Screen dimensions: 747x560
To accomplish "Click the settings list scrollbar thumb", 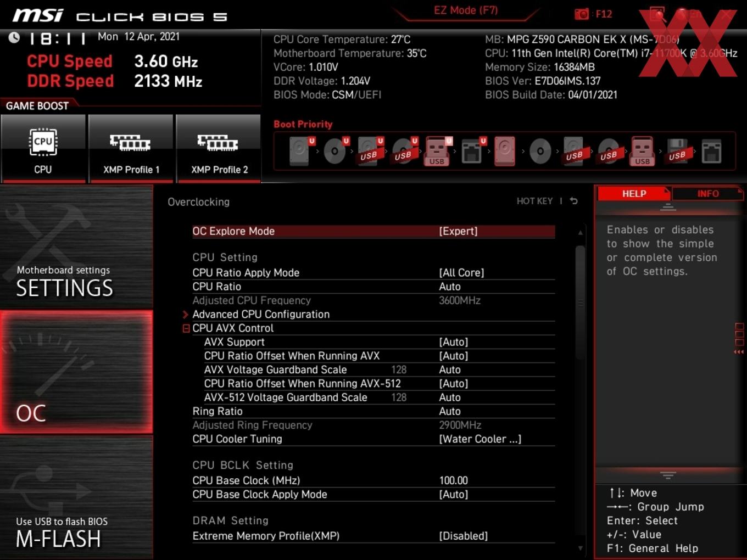I will (x=580, y=303).
